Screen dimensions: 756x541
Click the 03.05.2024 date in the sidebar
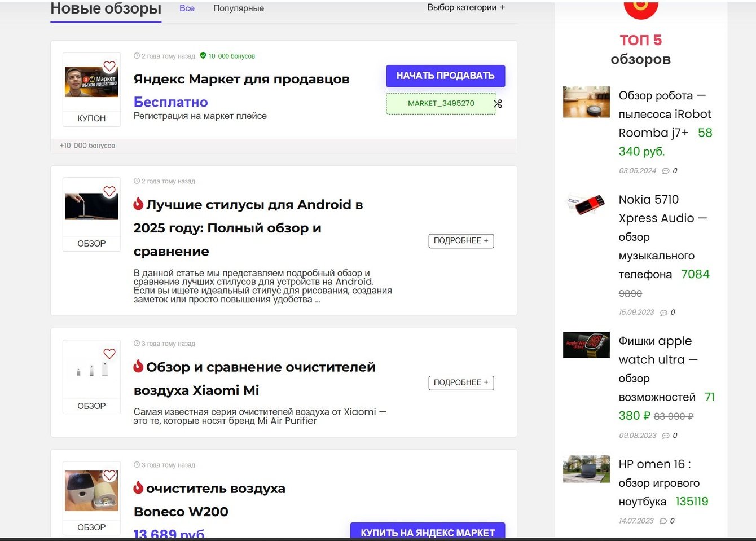tap(638, 171)
